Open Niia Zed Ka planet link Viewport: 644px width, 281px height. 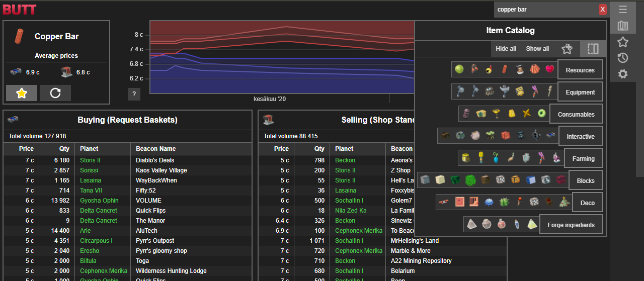point(351,211)
